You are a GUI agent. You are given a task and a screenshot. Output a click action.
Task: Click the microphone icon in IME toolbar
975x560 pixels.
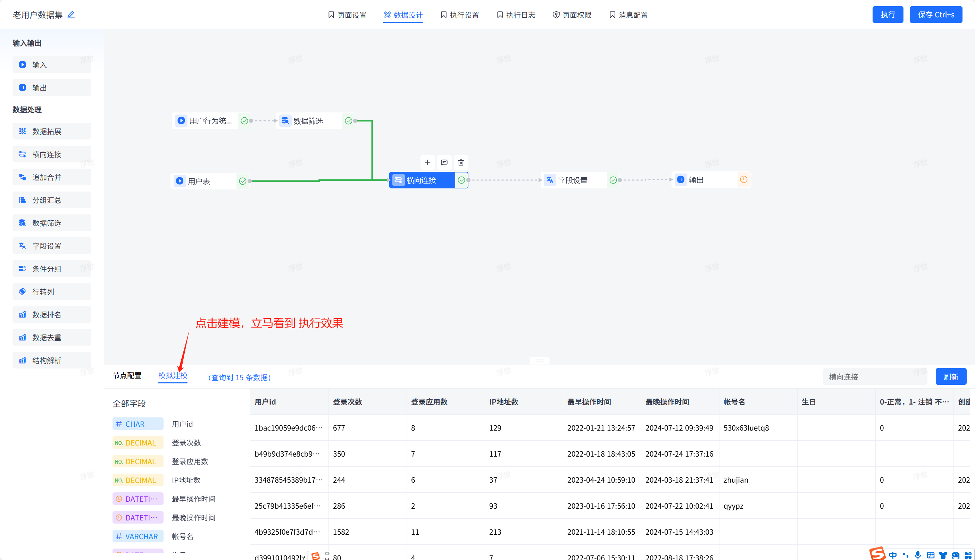pos(918,555)
